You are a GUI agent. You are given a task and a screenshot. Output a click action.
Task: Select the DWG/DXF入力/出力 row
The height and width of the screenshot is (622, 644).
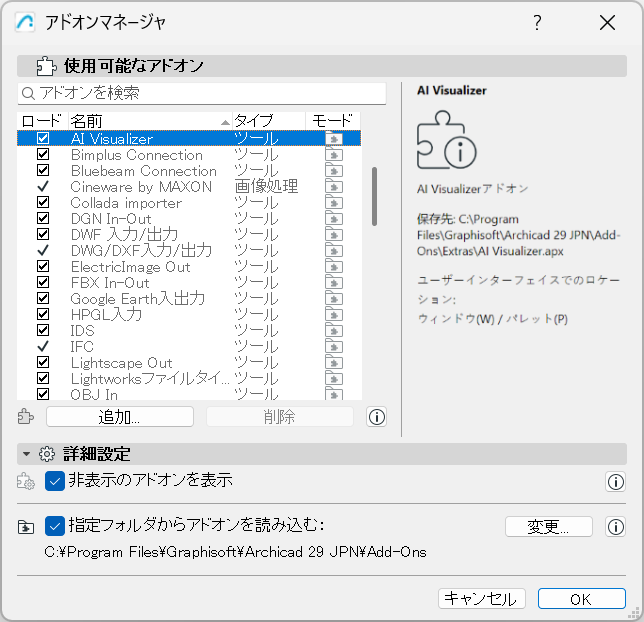[x=189, y=251]
